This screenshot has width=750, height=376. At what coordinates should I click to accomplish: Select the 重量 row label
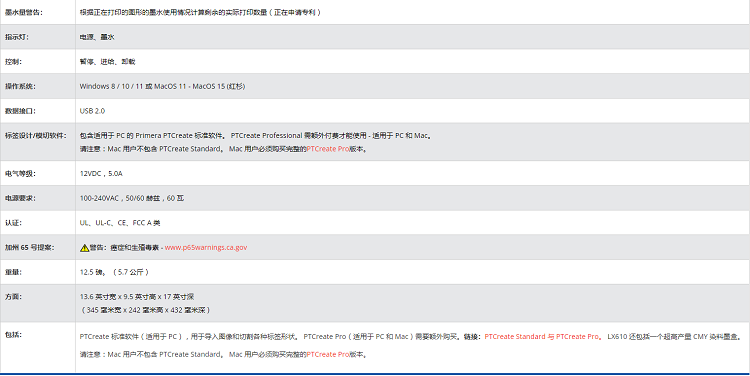[x=13, y=272]
